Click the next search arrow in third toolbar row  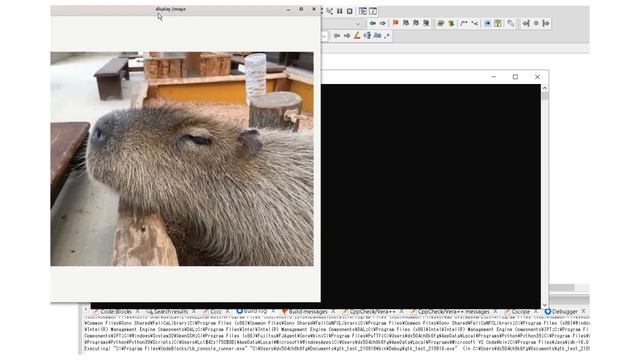click(347, 36)
